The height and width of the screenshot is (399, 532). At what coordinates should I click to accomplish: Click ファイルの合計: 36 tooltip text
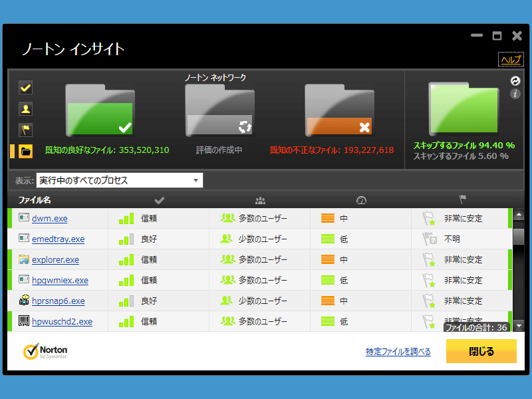pos(476,327)
